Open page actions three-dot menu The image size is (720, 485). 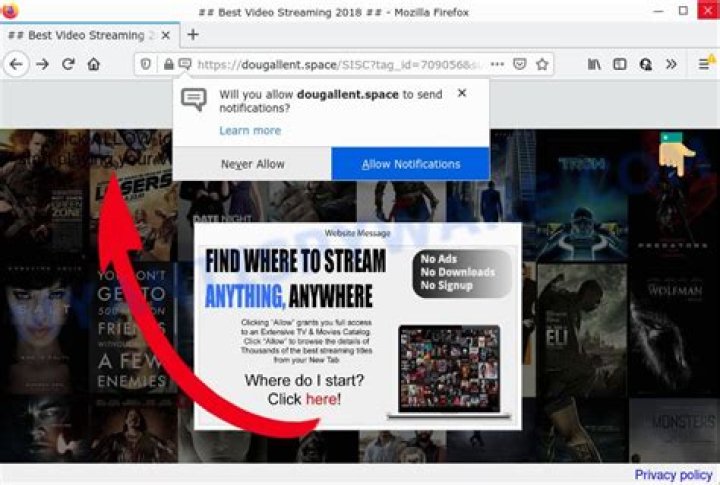click(497, 64)
